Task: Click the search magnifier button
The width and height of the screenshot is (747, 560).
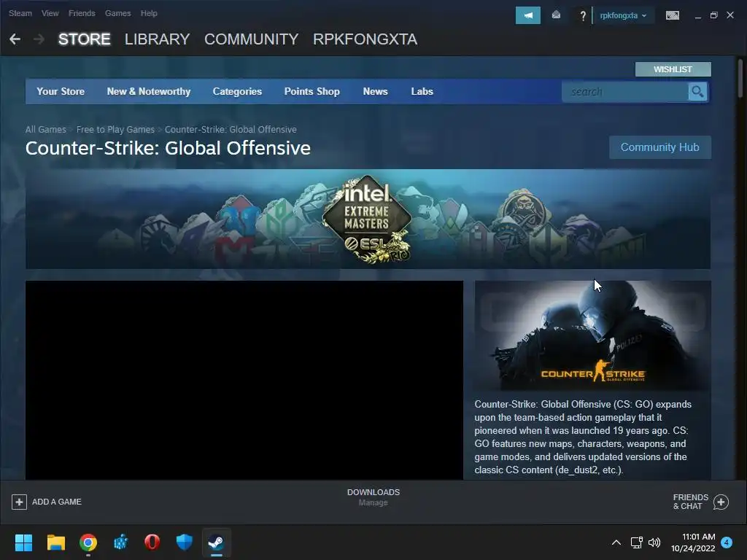Action: 697,91
